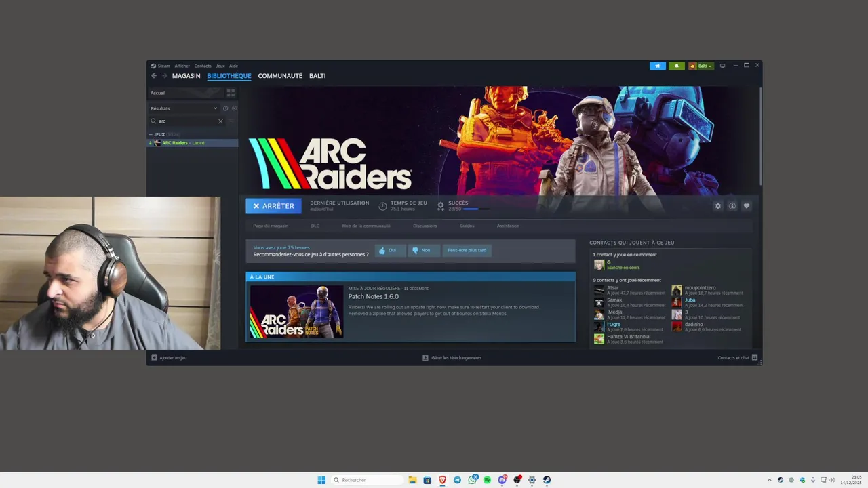868x488 pixels.
Task: Open Contacts et chat panel
Action: [x=738, y=358]
